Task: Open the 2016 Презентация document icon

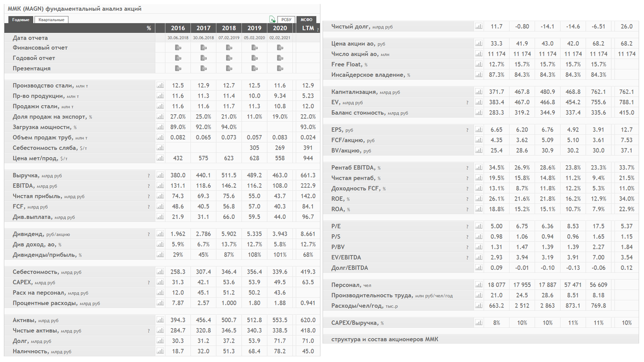Action: [178, 68]
